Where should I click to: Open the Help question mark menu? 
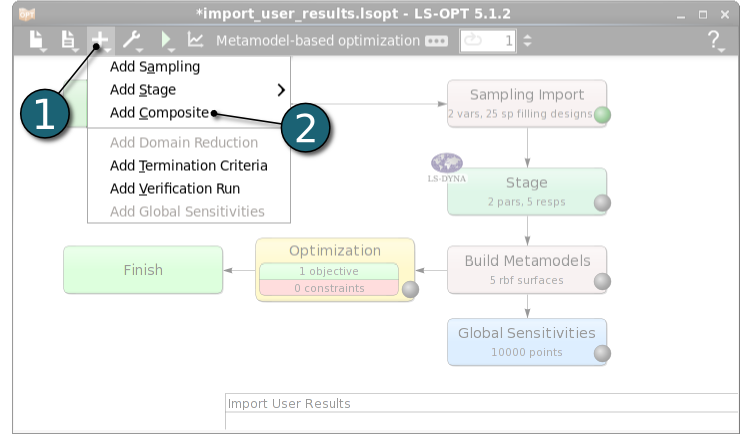tap(715, 41)
